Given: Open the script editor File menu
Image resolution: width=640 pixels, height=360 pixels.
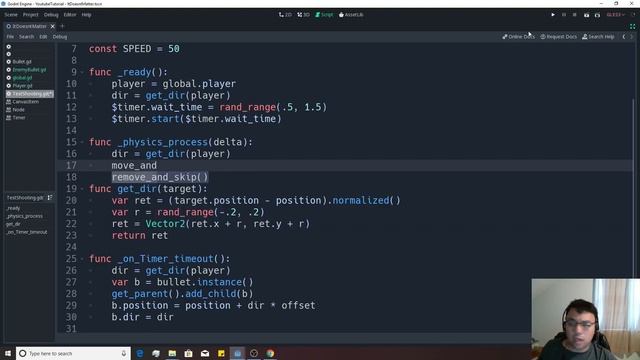Looking at the screenshot, I should point(10,37).
